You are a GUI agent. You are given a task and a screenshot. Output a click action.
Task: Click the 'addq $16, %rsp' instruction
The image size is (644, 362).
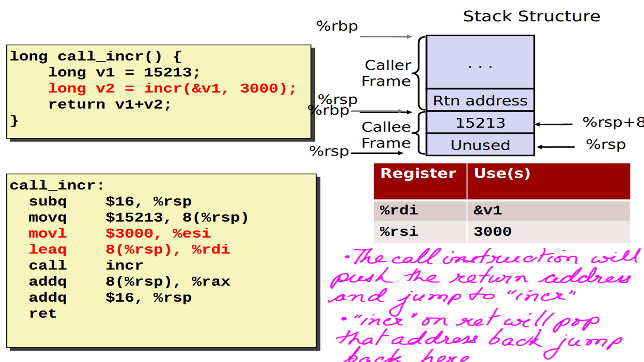pos(110,298)
